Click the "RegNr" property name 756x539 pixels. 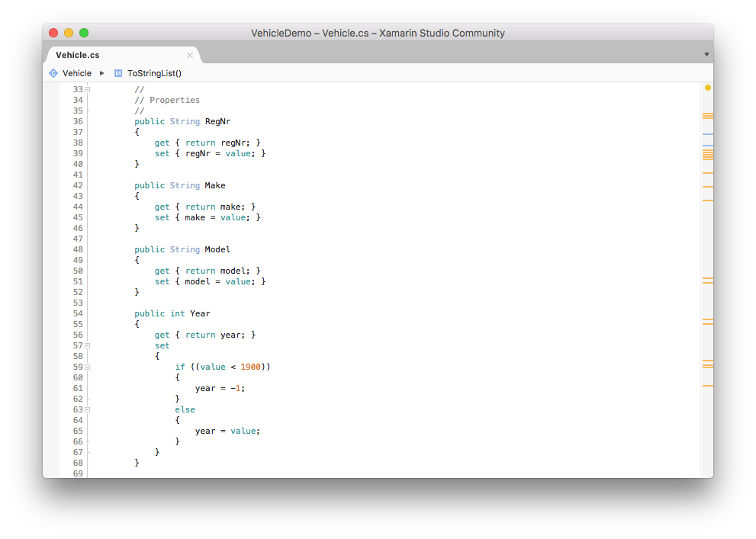[217, 121]
